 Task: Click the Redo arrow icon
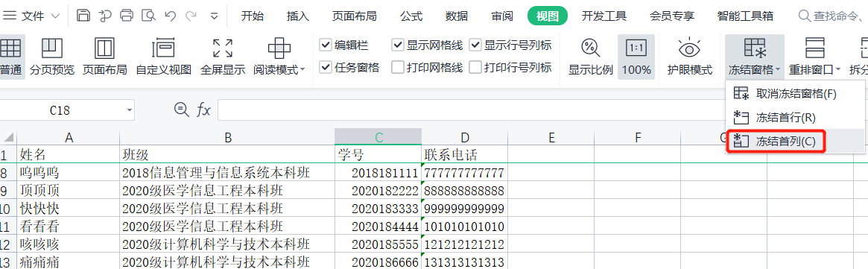click(191, 16)
